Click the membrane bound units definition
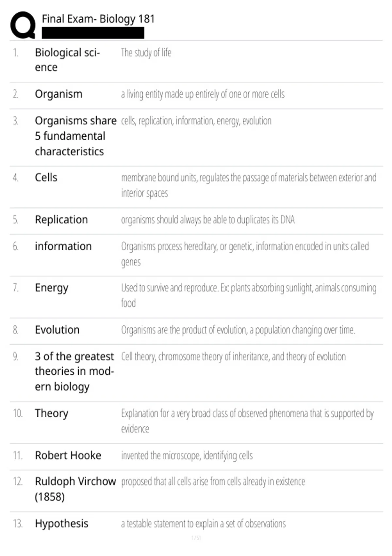 pyautogui.click(x=249, y=185)
